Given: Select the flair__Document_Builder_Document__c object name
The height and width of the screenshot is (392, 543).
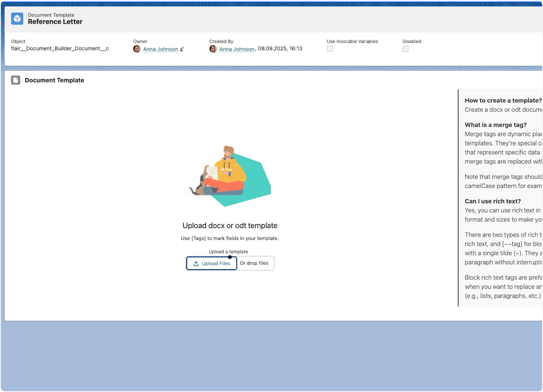Looking at the screenshot, I should click(x=59, y=48).
